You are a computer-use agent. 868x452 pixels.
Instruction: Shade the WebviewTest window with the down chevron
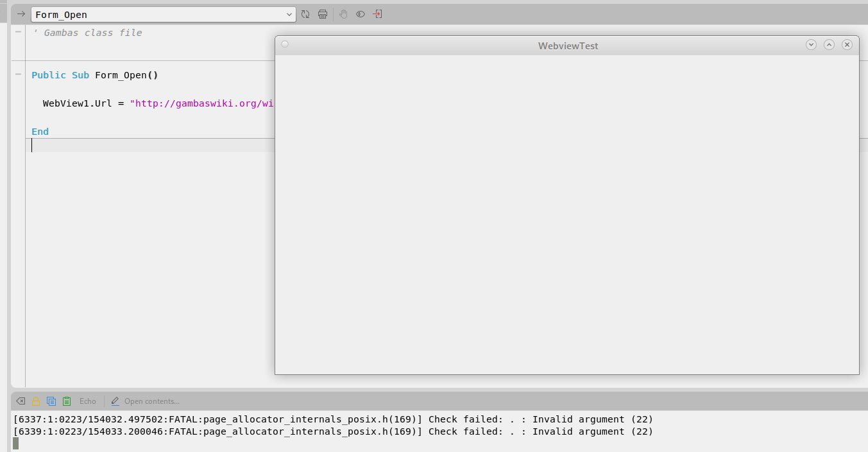(x=811, y=44)
